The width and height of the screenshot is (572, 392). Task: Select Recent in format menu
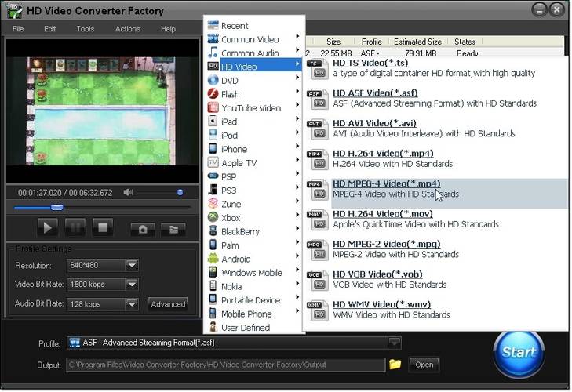point(254,26)
